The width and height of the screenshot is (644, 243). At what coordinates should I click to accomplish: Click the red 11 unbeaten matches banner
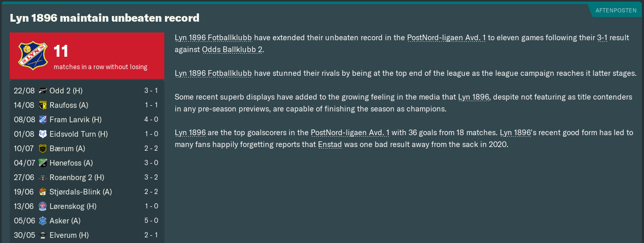(87, 56)
